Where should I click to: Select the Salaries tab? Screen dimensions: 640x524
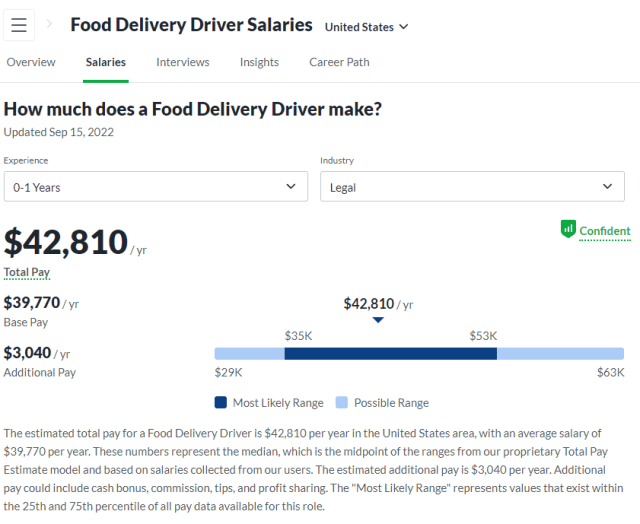point(106,62)
